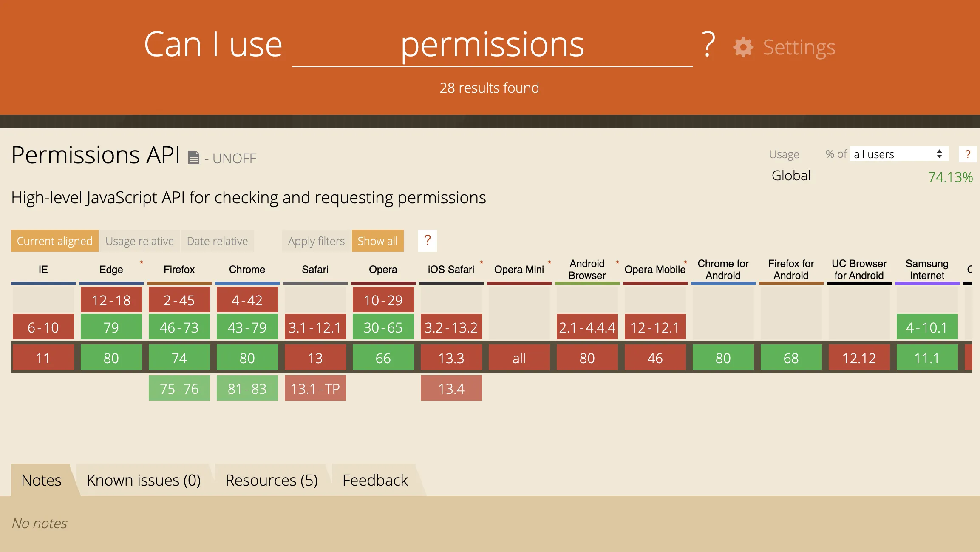Click the Chrome browser column header
Viewport: 980px width, 552px height.
[x=247, y=270]
